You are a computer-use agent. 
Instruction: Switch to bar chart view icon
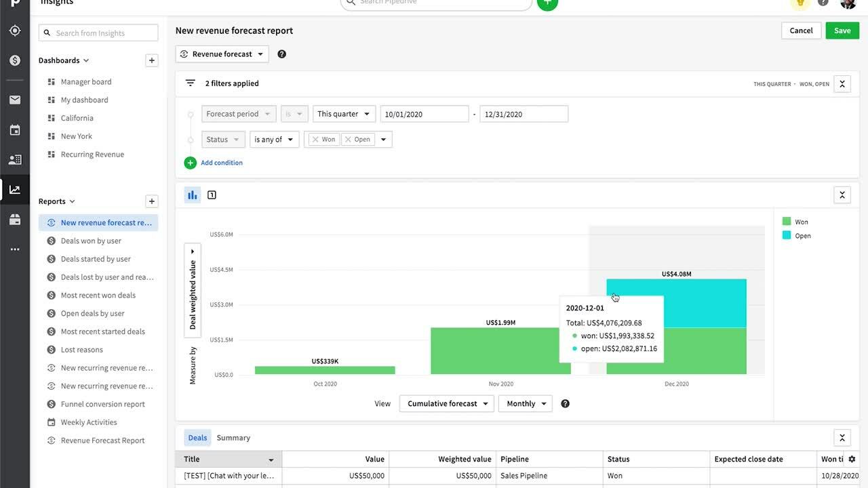coord(193,195)
